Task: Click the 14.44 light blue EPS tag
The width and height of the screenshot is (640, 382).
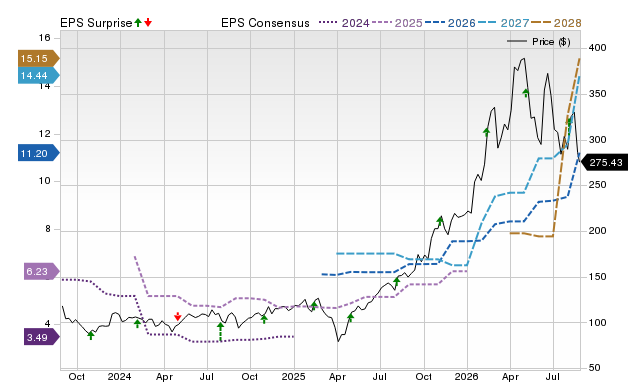Action: pyautogui.click(x=38, y=76)
